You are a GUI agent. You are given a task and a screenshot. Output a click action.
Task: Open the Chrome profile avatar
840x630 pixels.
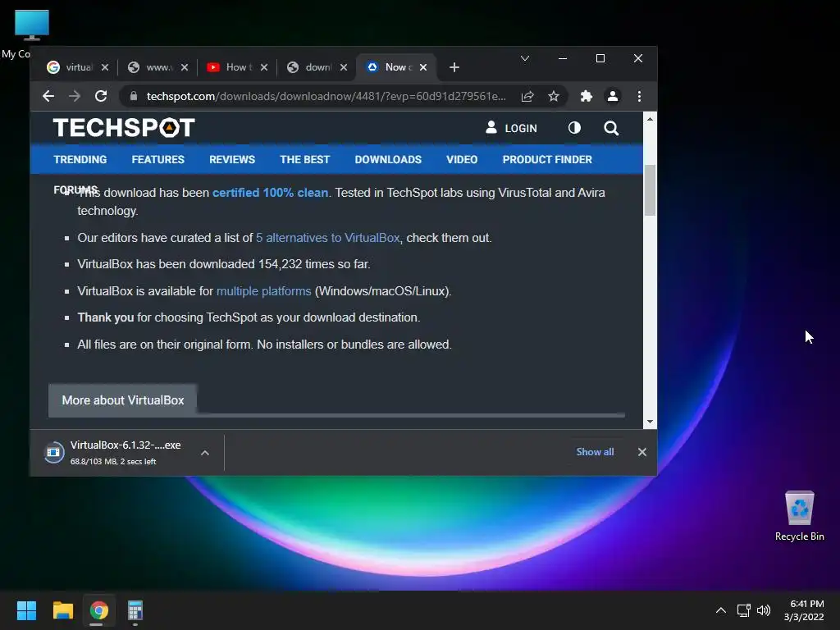click(x=612, y=97)
